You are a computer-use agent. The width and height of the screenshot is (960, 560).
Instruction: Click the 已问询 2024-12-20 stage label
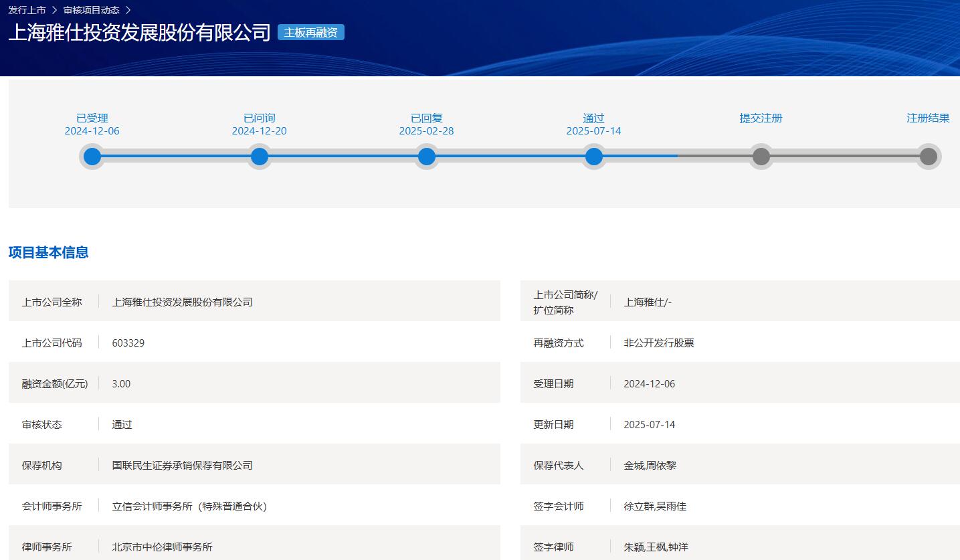(260, 124)
